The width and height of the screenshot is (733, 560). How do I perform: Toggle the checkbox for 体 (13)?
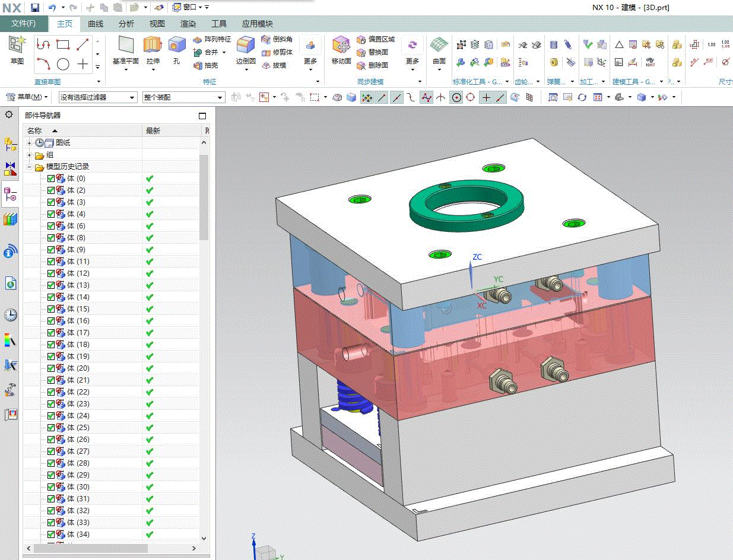point(50,285)
